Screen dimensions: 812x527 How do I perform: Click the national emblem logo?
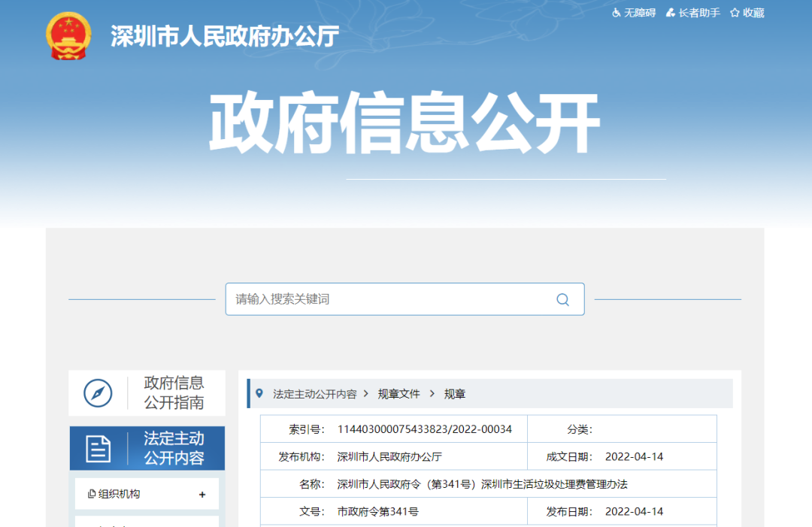pyautogui.click(x=68, y=35)
